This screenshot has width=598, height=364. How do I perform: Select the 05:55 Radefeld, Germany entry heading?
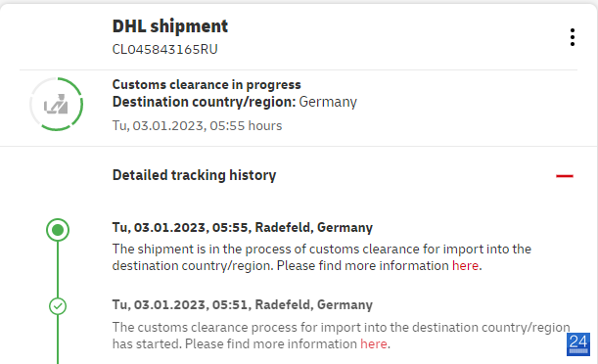(x=242, y=227)
